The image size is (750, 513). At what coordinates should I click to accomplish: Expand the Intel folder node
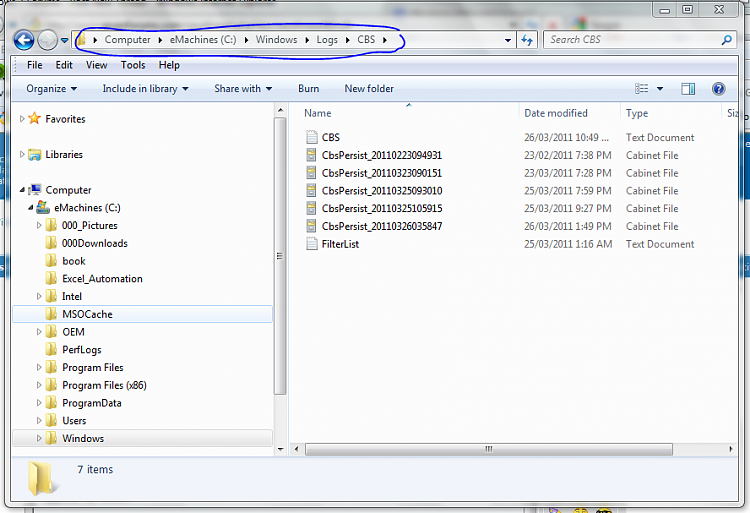[39, 296]
